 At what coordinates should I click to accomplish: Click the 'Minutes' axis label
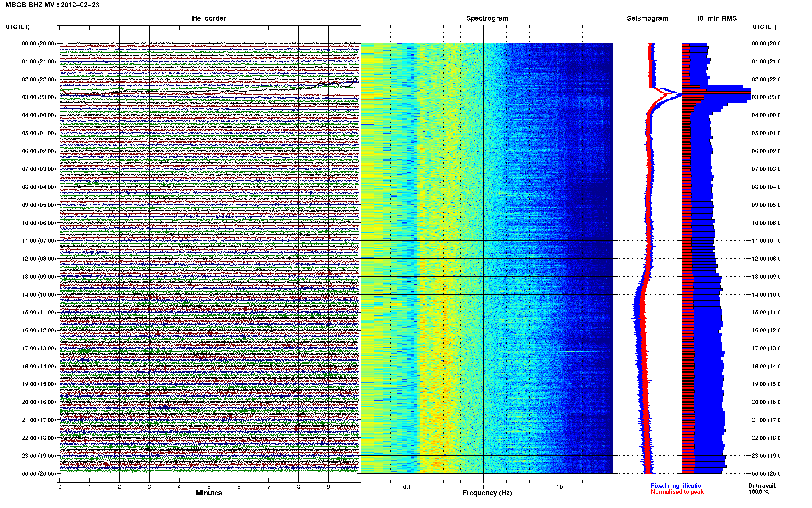tap(209, 493)
